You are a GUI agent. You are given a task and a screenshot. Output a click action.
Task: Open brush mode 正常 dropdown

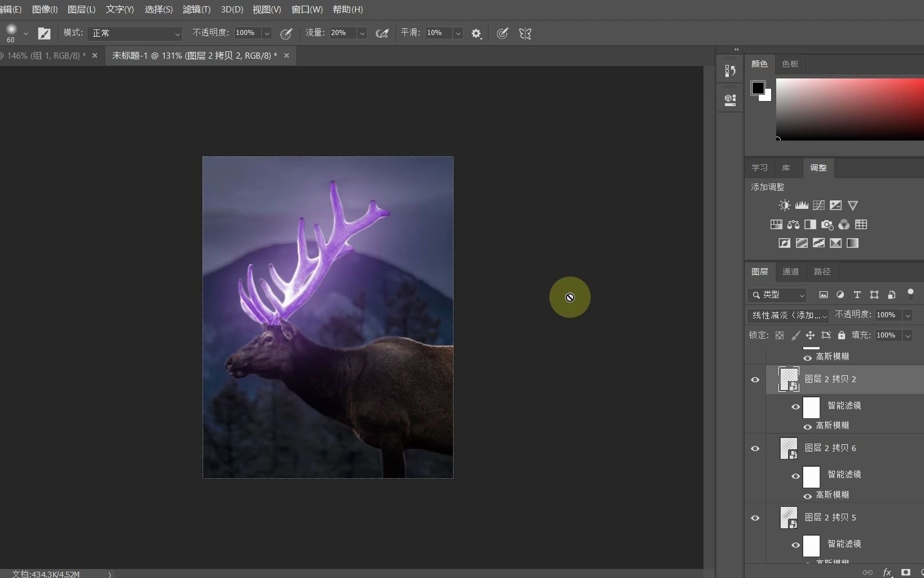[x=134, y=33]
